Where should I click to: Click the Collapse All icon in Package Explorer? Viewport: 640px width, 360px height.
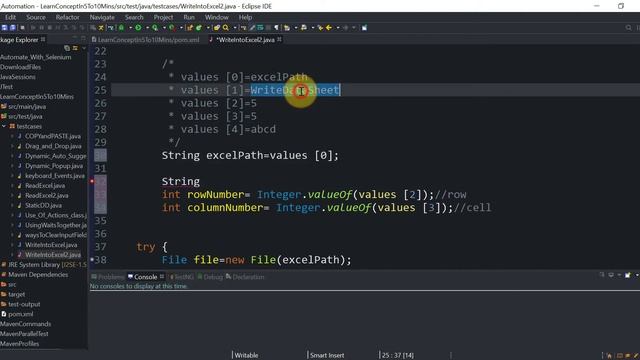pos(67,48)
